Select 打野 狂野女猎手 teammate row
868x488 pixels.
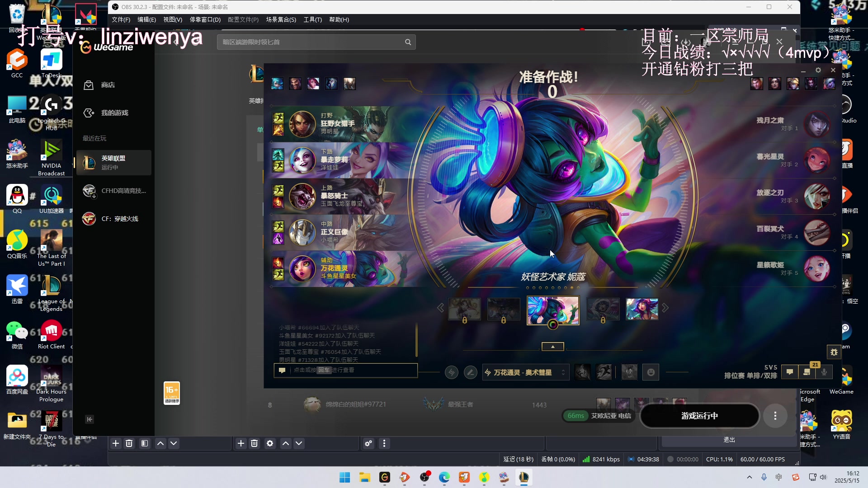[x=344, y=124]
